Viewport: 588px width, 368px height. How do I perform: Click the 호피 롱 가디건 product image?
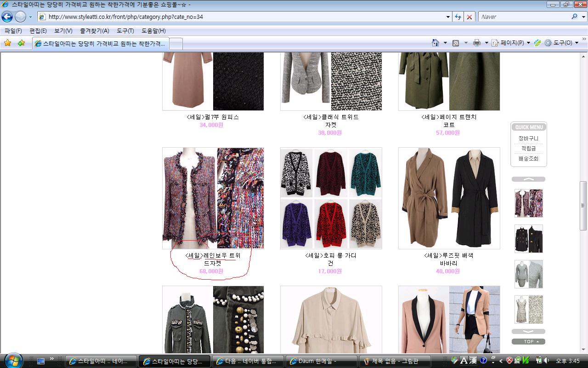click(x=331, y=198)
